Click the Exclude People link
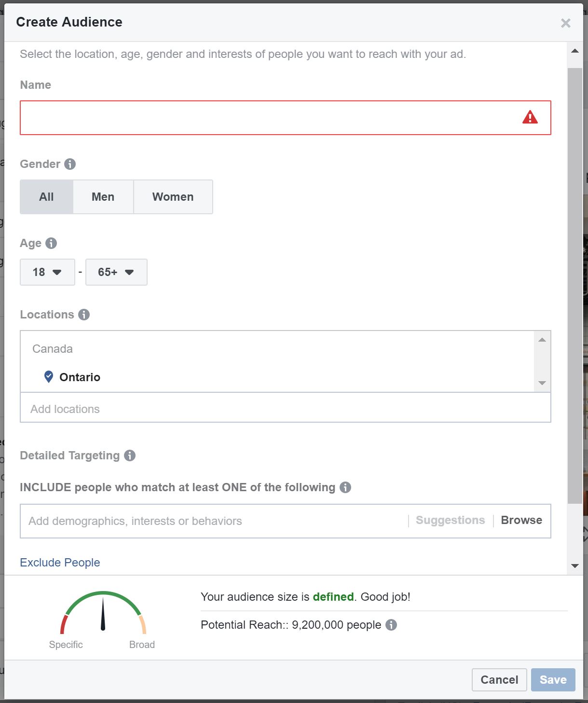This screenshot has height=703, width=588. pos(60,563)
